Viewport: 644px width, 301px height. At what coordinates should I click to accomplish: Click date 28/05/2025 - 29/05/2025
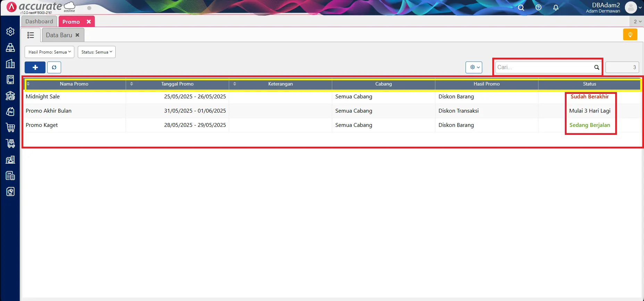[x=195, y=125]
